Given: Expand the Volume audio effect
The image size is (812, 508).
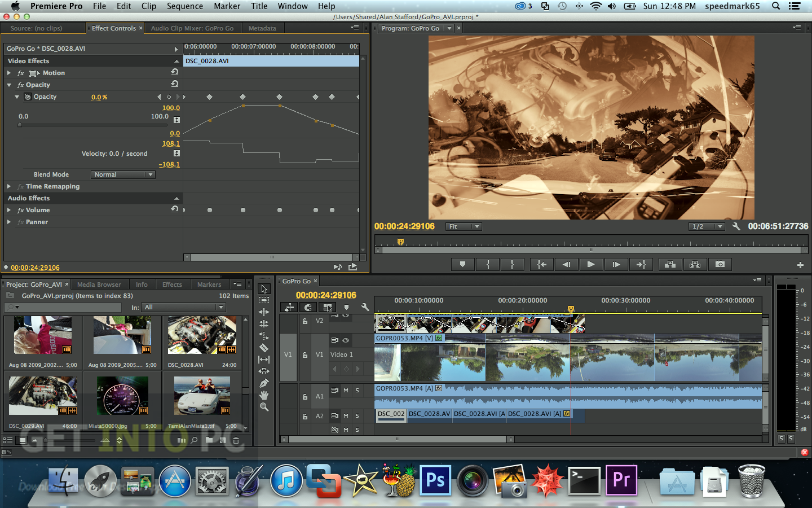Looking at the screenshot, I should 9,210.
